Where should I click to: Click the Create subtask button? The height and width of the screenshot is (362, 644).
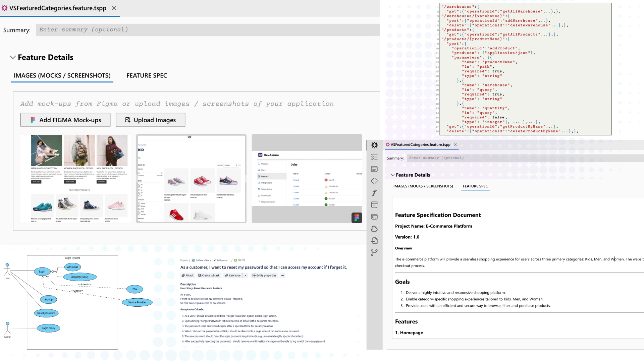[x=209, y=276]
